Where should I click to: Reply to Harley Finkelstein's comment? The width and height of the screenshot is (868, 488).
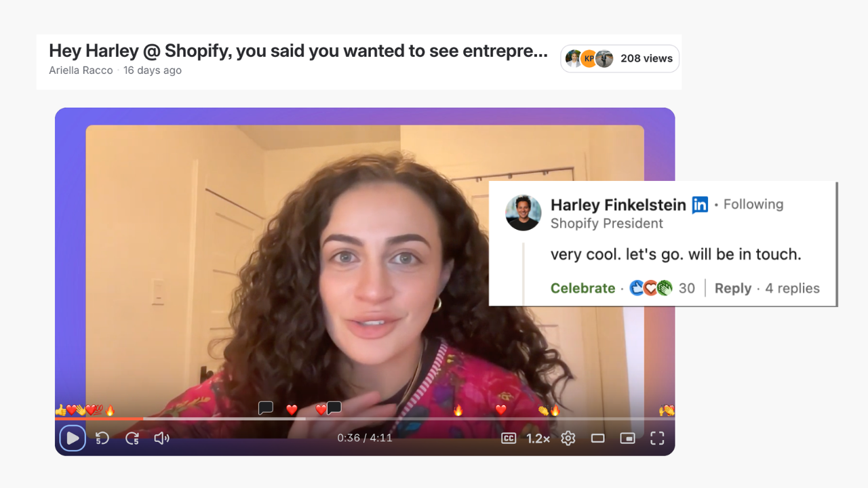[x=733, y=288]
